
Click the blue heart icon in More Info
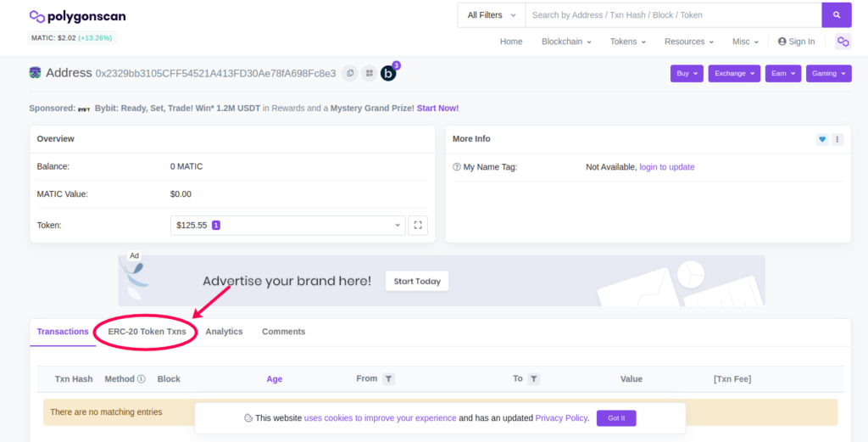click(822, 140)
